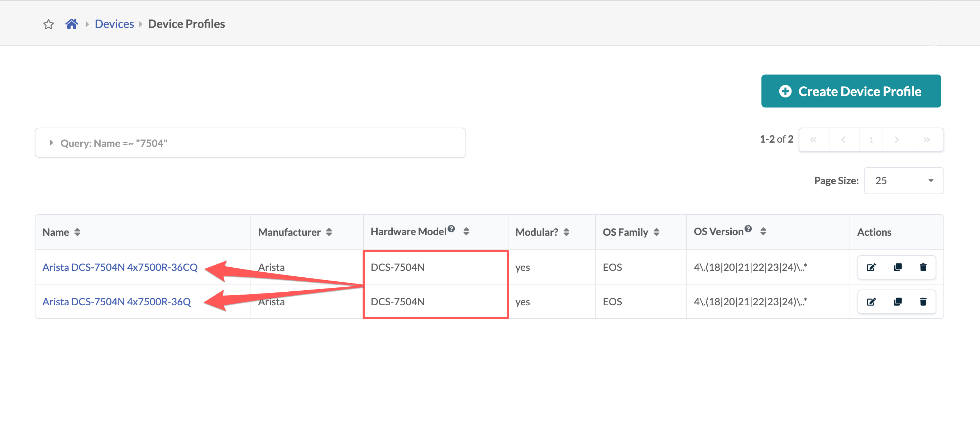
Task: Go to home via house icon
Action: click(x=71, y=24)
